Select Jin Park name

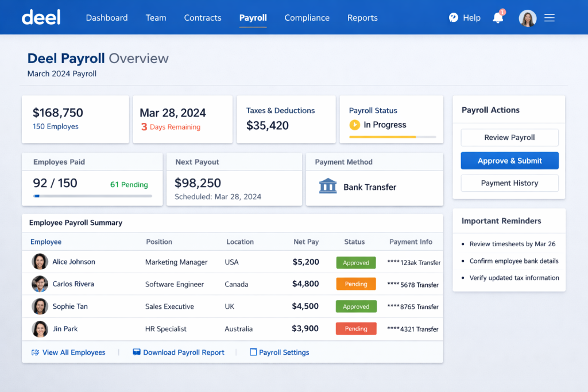(65, 329)
